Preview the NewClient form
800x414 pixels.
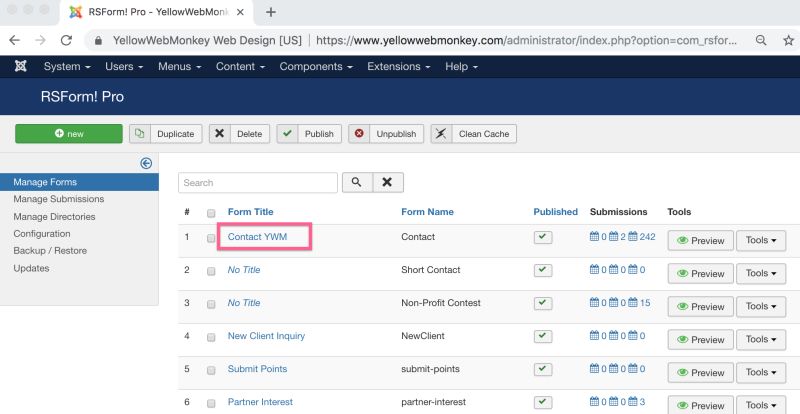point(701,339)
